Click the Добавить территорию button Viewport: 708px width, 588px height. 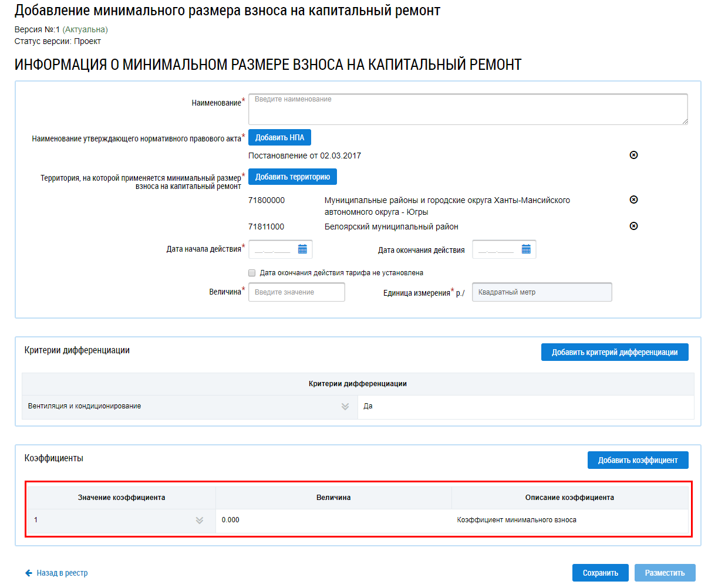click(x=292, y=177)
